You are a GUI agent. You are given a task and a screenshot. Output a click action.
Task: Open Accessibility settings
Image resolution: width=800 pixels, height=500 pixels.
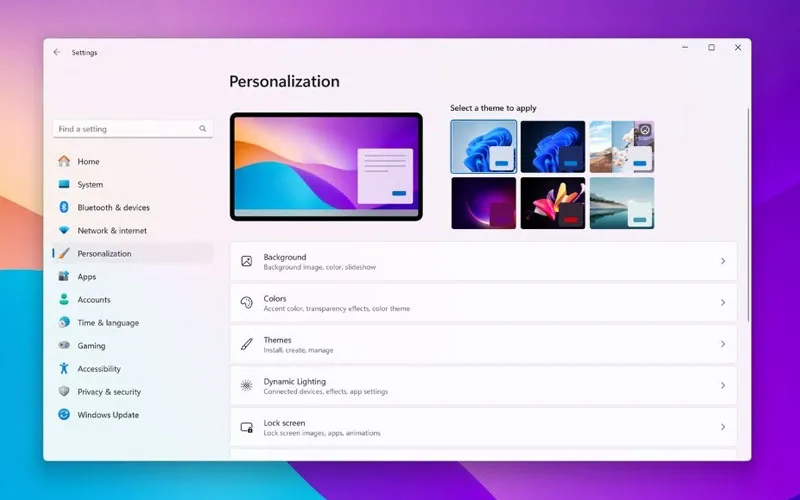pyautogui.click(x=133, y=368)
